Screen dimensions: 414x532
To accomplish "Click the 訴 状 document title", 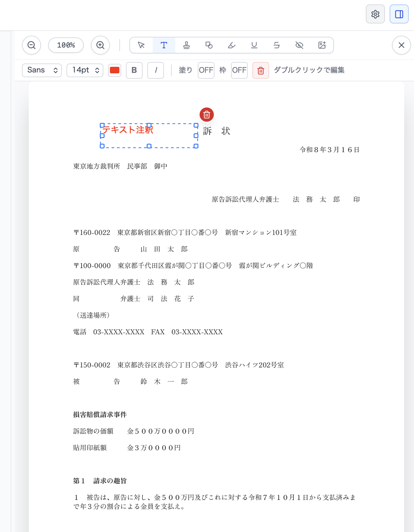I will tap(217, 131).
